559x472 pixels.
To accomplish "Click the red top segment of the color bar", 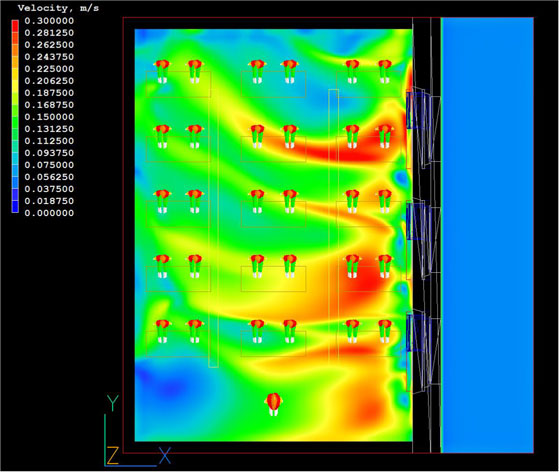I will [x=15, y=26].
